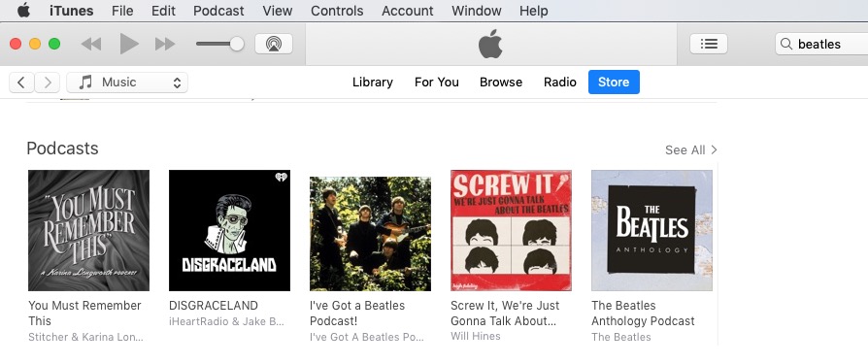Click the iHeartRadio & Jake B... author text

click(226, 321)
